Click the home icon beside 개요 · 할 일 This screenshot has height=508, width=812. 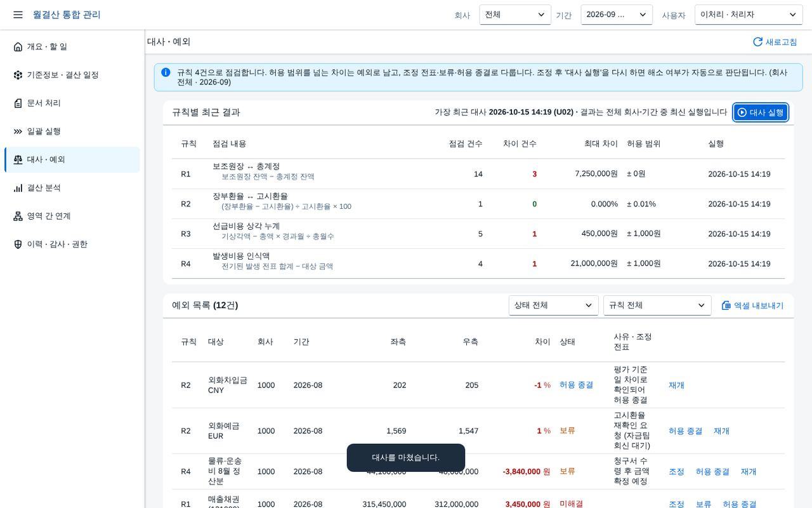coord(18,46)
